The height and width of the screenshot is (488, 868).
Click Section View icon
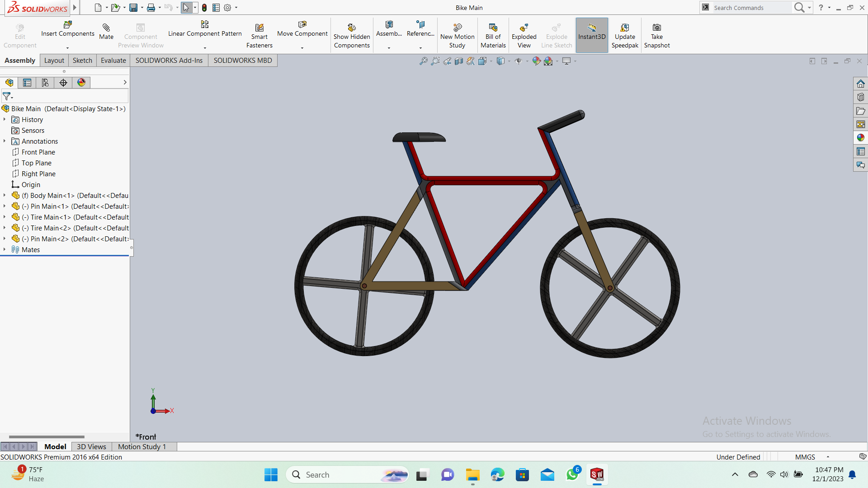[x=459, y=61]
